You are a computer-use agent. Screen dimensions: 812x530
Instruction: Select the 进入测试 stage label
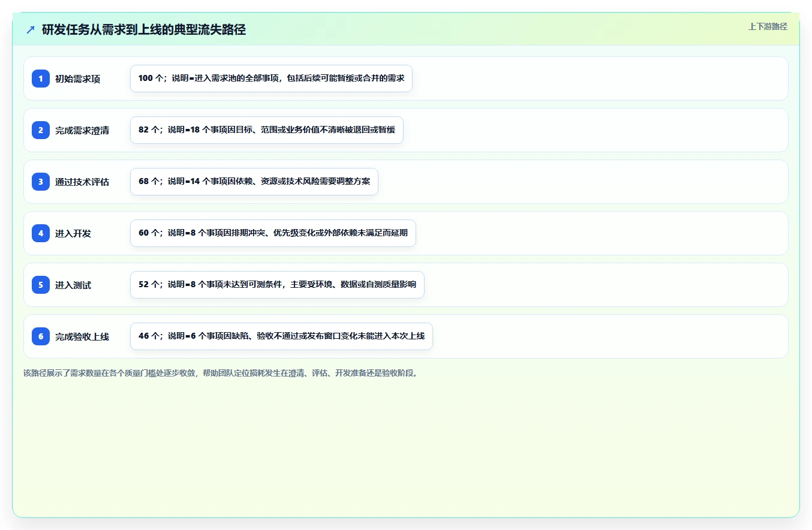73,285
